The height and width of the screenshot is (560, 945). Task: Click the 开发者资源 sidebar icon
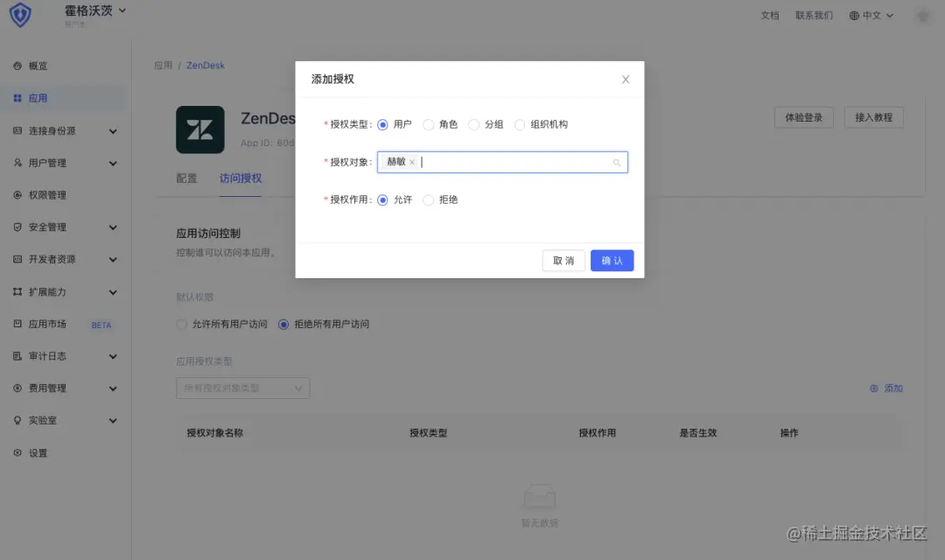click(17, 259)
